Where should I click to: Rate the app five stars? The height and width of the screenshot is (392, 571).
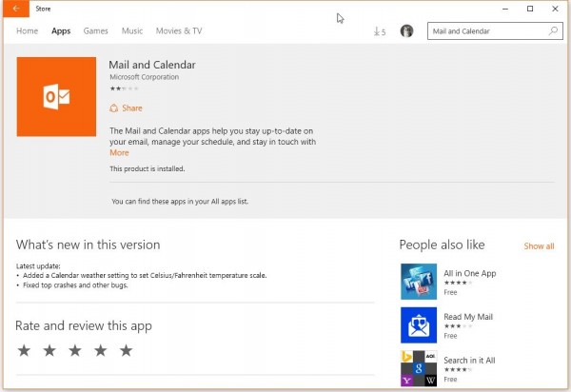pyautogui.click(x=126, y=350)
